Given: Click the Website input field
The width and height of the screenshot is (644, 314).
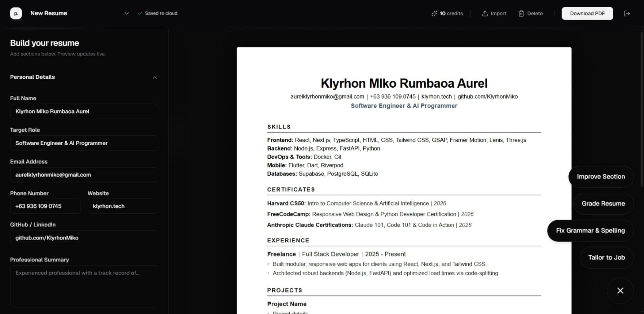Looking at the screenshot, I should 123,206.
